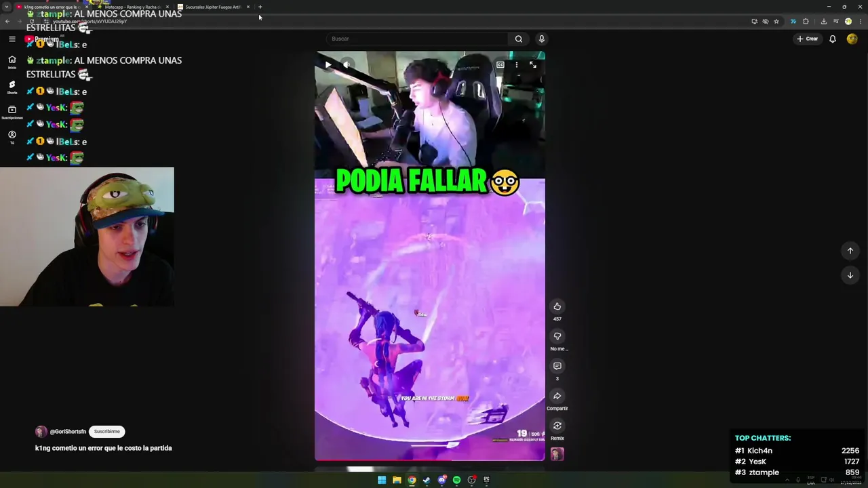Open the Windows Start menu
The width and height of the screenshot is (868, 488).
tap(382, 480)
